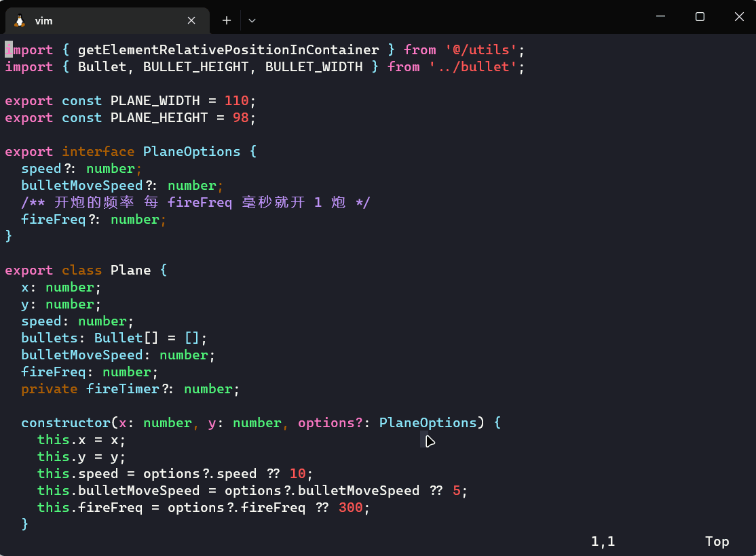The height and width of the screenshot is (556, 756).
Task: Click the 'y: number;' class field
Action: pyautogui.click(x=61, y=304)
